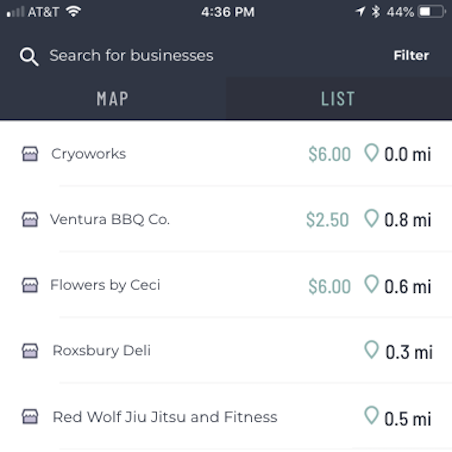Tap the $6.00 price for Flowers by Ceci
This screenshot has height=452, width=452.
[329, 286]
